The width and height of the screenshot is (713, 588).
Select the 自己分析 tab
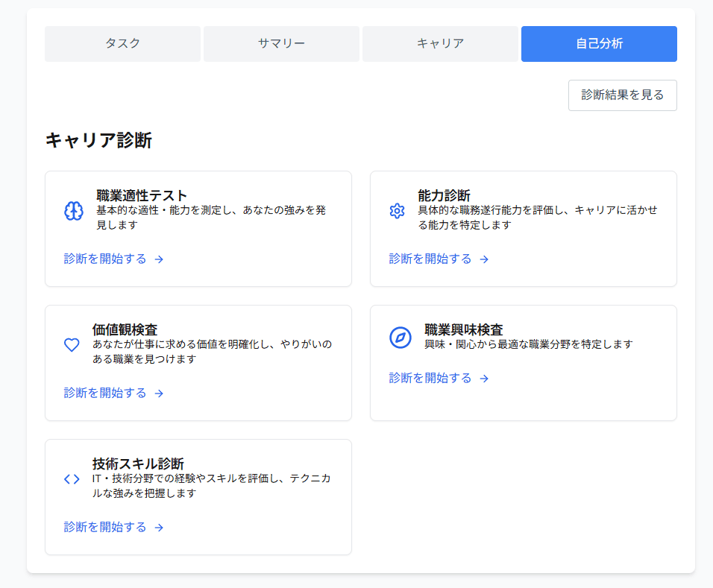coord(599,43)
